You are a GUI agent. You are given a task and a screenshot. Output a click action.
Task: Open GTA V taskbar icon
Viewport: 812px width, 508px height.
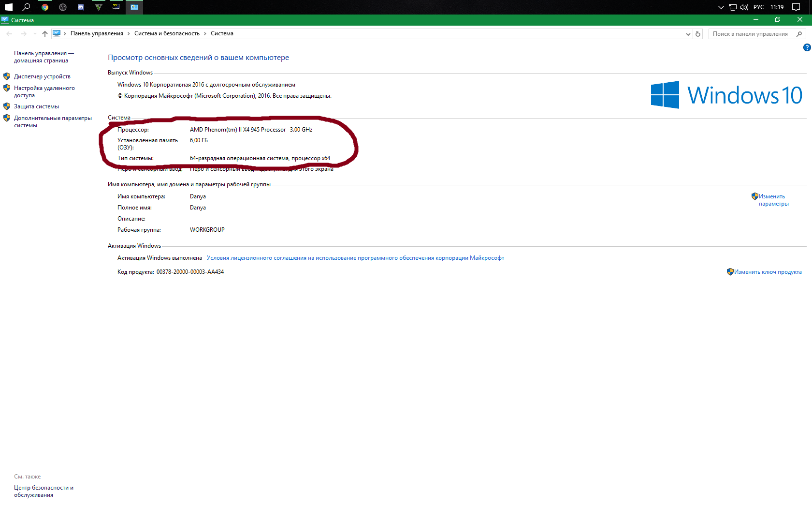pyautogui.click(x=99, y=7)
